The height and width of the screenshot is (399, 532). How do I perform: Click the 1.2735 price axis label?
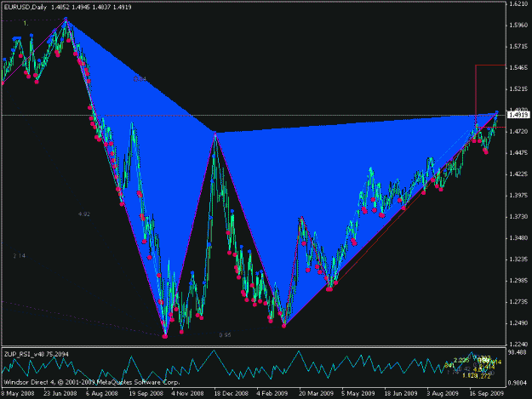click(518, 301)
